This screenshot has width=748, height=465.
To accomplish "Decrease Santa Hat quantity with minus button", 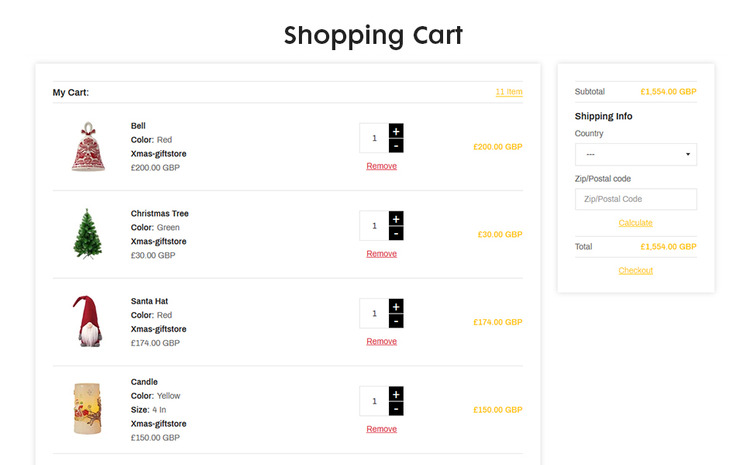I will [396, 321].
